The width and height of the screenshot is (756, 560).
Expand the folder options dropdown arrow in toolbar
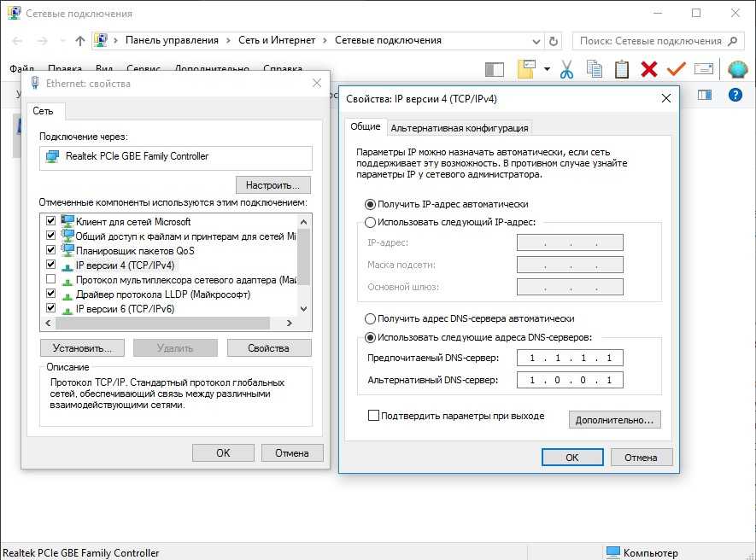tap(547, 69)
